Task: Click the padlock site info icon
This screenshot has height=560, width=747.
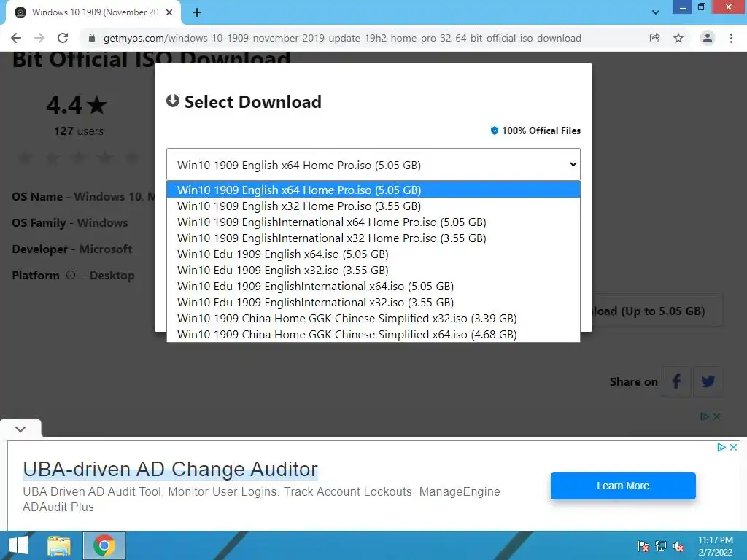Action: coord(92,38)
